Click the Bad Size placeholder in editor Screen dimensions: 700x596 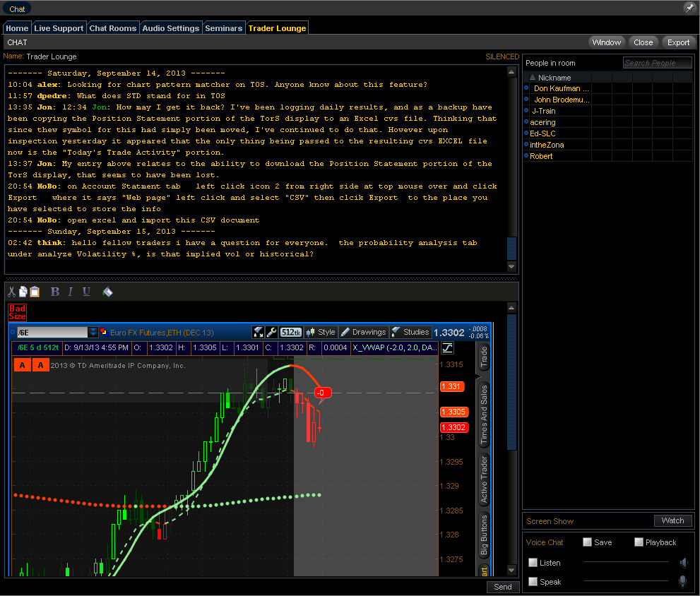[18, 313]
